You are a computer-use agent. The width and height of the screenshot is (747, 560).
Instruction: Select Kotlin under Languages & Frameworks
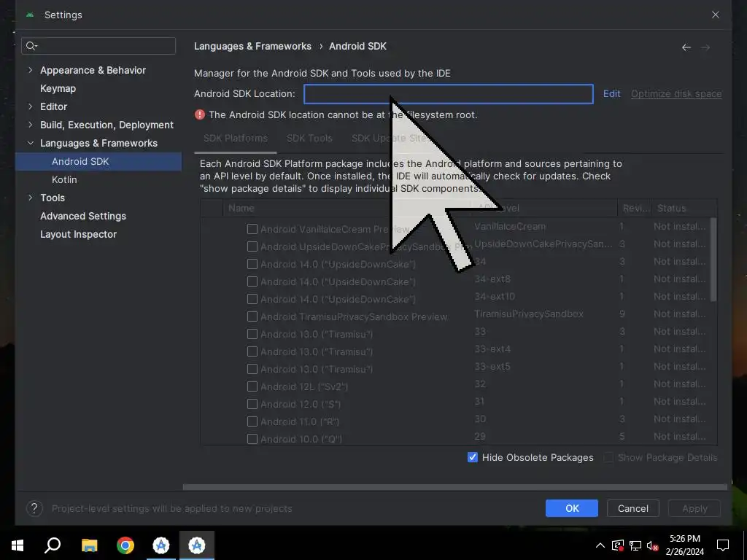point(64,179)
